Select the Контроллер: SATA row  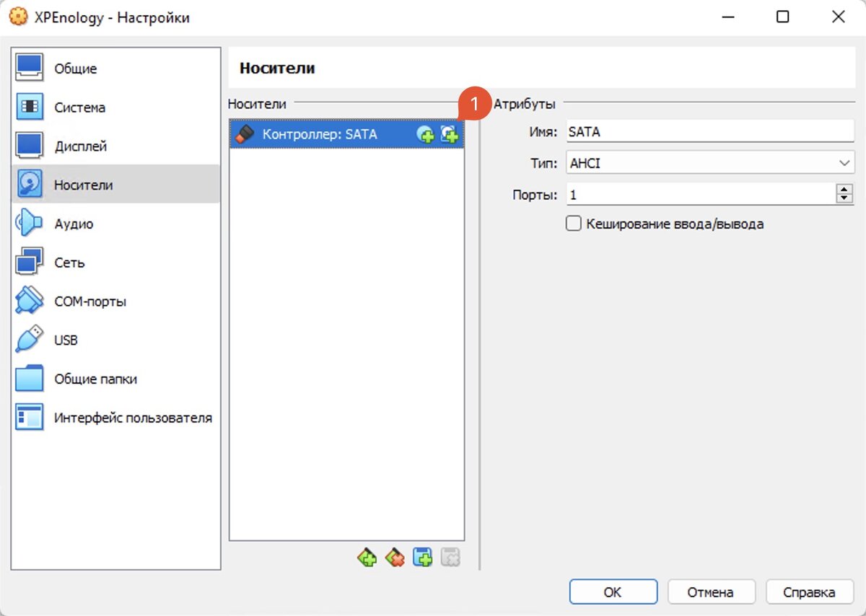(346, 134)
